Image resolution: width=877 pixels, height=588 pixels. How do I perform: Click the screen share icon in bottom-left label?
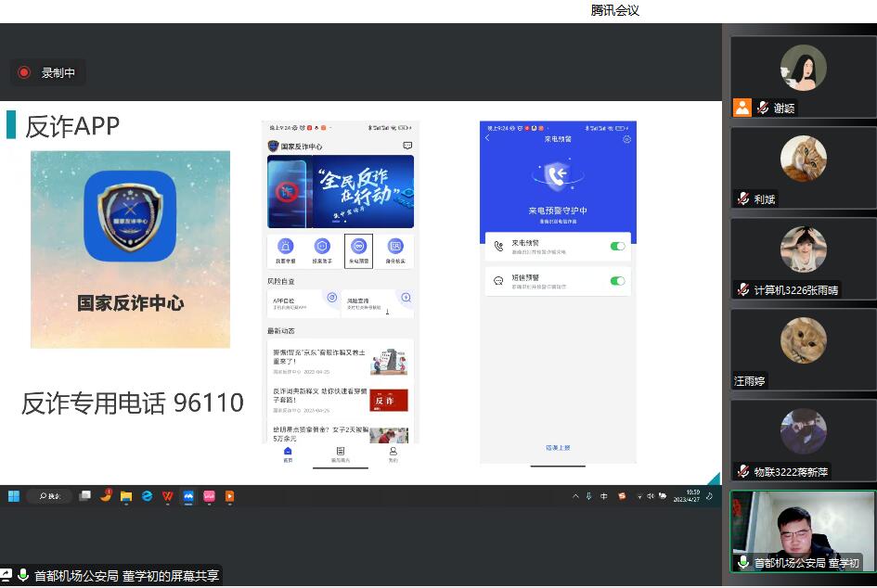coord(6,575)
